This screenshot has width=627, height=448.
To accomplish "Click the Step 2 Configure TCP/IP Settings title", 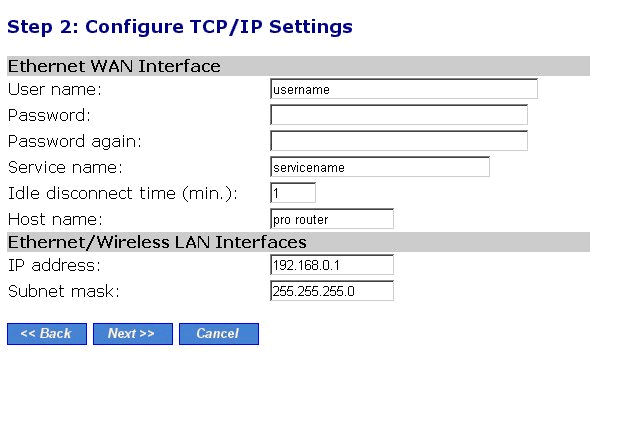I will [180, 27].
